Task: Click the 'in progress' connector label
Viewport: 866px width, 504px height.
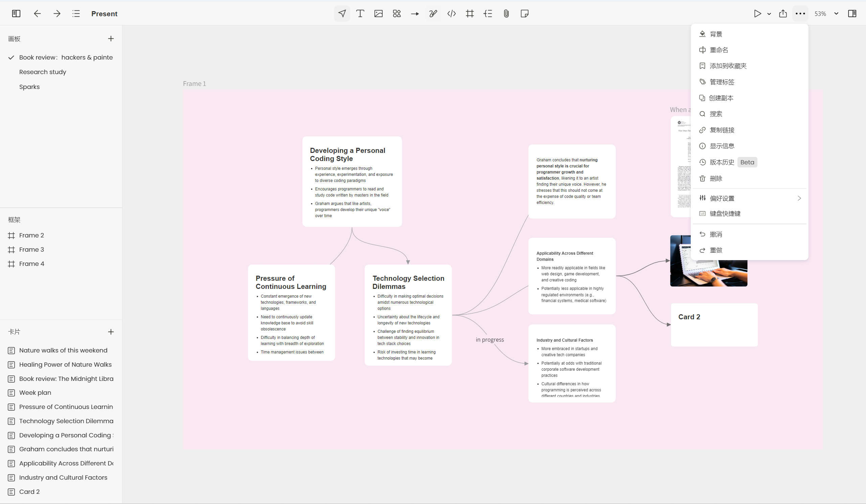Action: pyautogui.click(x=490, y=339)
